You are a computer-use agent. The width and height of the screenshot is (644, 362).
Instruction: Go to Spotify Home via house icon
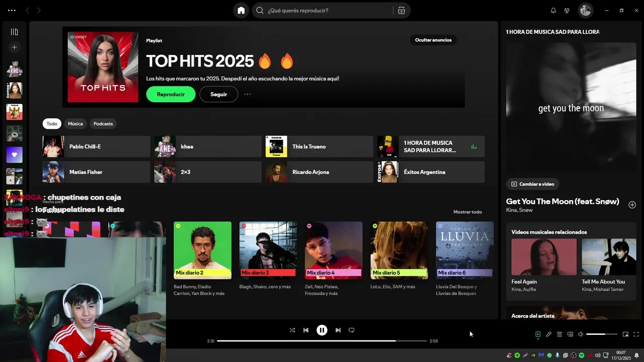[x=241, y=11]
